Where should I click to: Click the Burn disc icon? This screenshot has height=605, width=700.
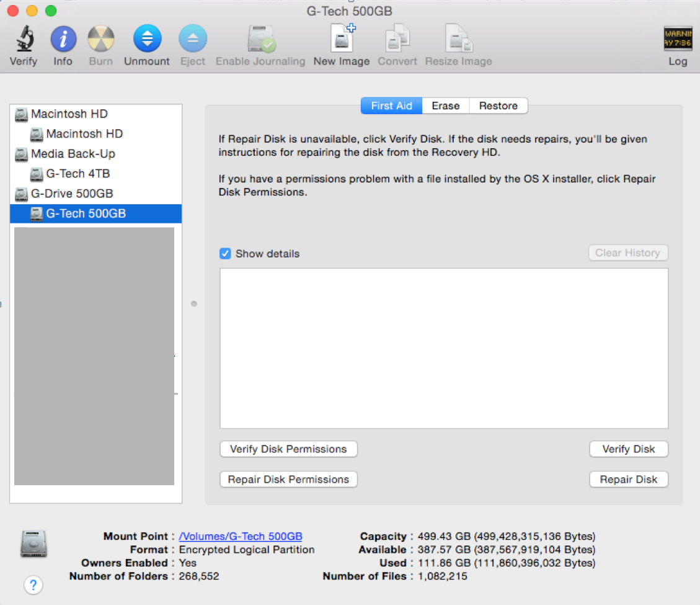[101, 38]
